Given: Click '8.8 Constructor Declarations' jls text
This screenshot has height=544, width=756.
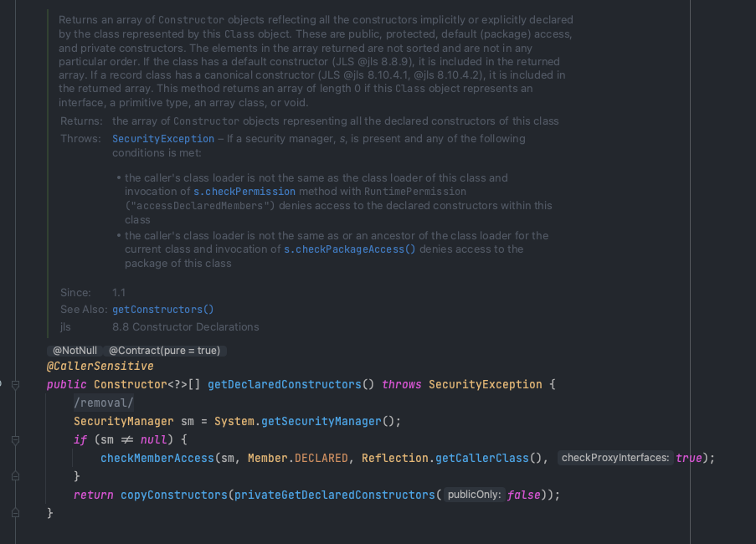Looking at the screenshot, I should (x=186, y=326).
